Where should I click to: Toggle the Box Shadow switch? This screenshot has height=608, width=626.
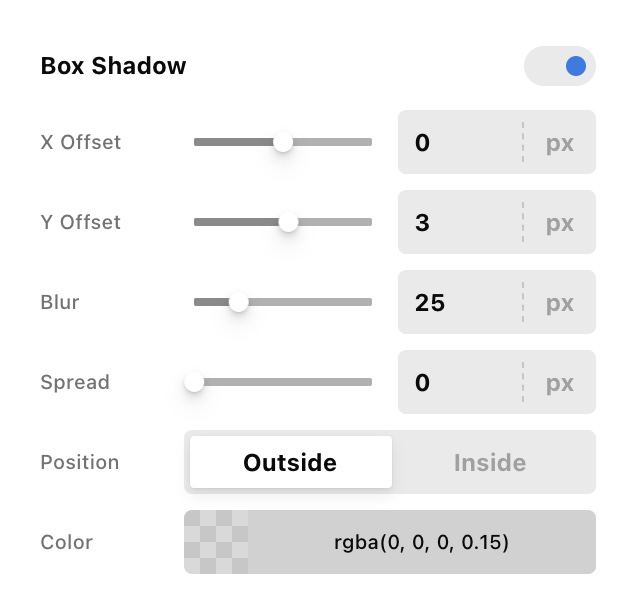pos(560,67)
